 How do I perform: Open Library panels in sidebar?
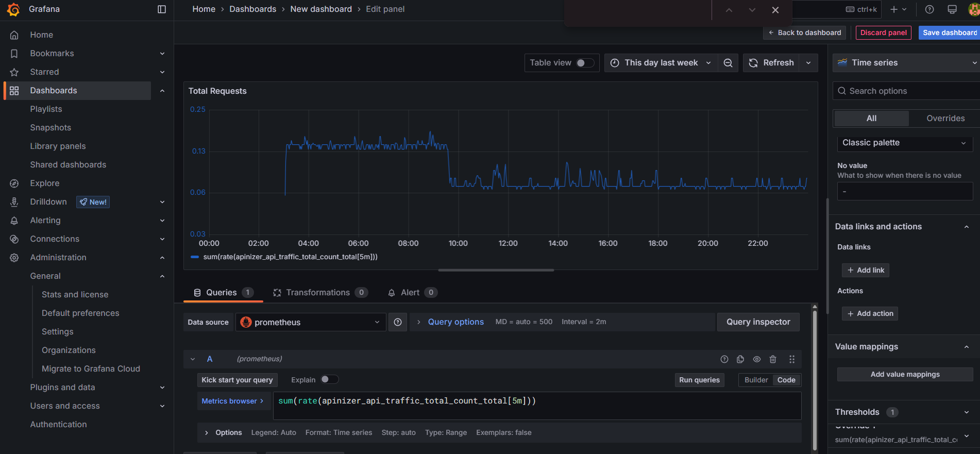[58, 146]
